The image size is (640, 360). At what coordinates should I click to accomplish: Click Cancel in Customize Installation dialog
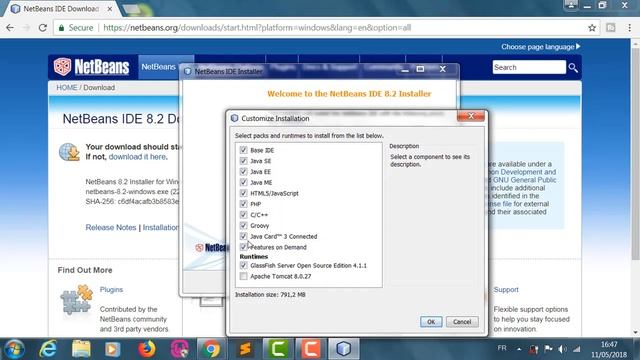click(462, 322)
